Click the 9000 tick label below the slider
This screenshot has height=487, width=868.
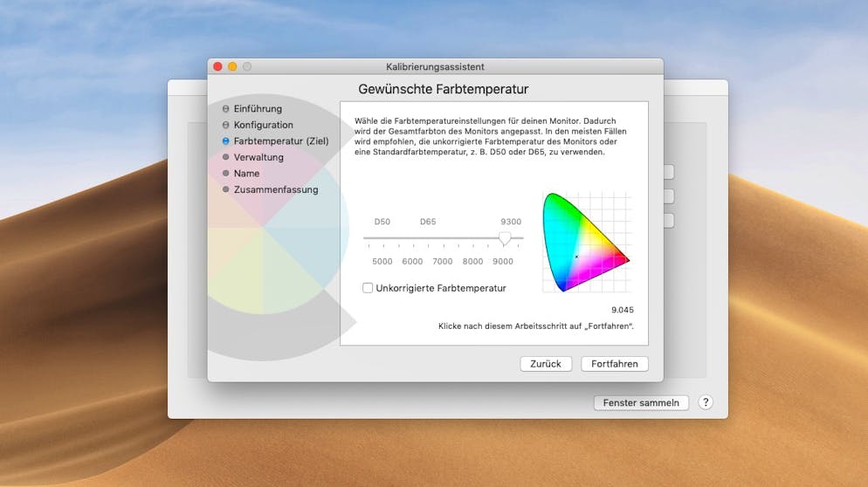[503, 261]
